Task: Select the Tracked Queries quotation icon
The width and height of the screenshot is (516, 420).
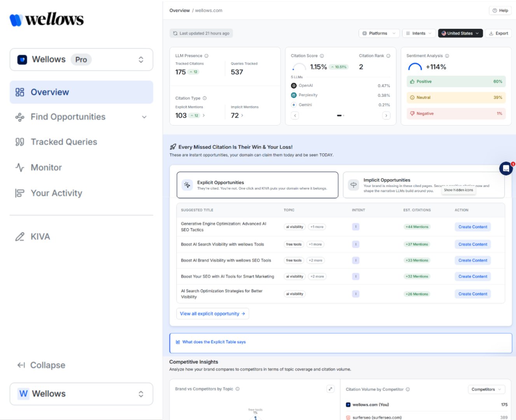Action: 19,142
